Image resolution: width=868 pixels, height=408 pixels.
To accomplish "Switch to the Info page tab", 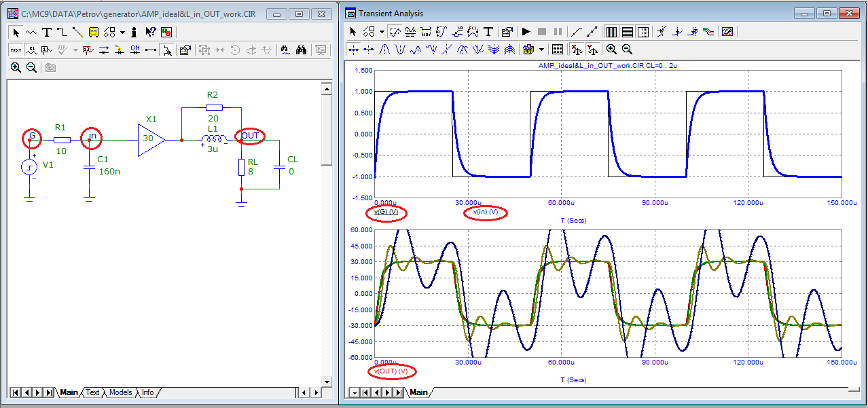I will pyautogui.click(x=147, y=392).
